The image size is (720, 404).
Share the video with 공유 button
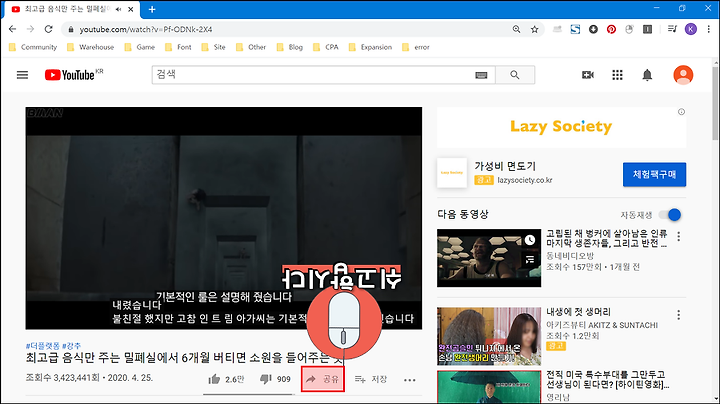323,379
